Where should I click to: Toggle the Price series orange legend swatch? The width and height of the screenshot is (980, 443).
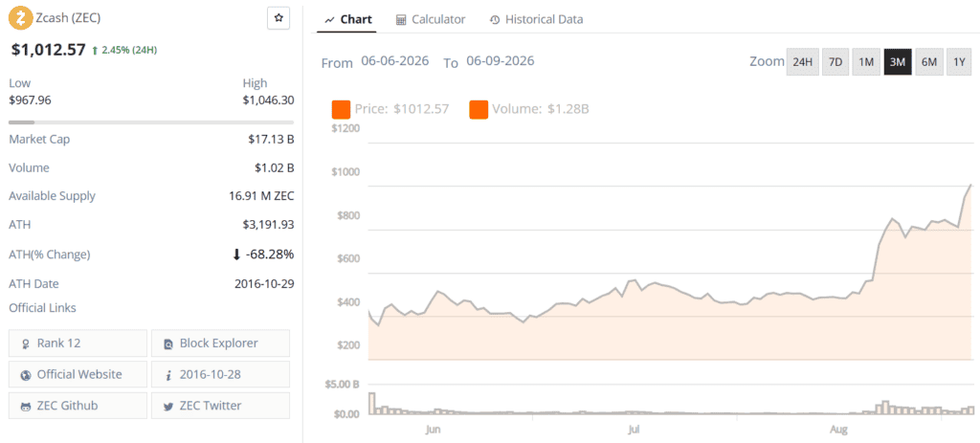pyautogui.click(x=341, y=109)
